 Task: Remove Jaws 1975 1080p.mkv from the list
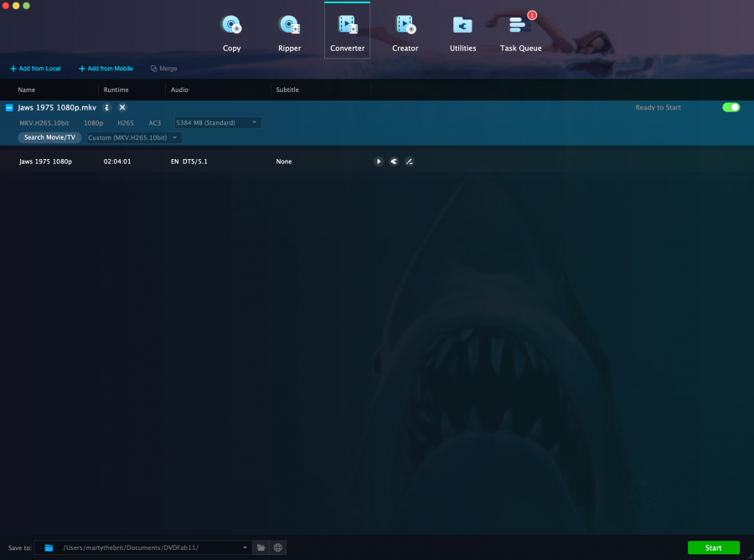122,108
